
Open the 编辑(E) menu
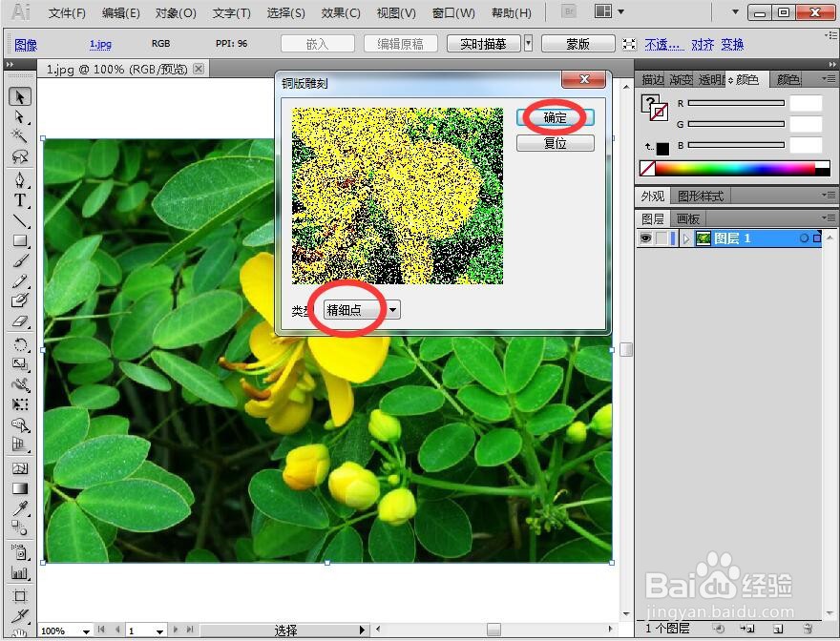click(x=120, y=12)
